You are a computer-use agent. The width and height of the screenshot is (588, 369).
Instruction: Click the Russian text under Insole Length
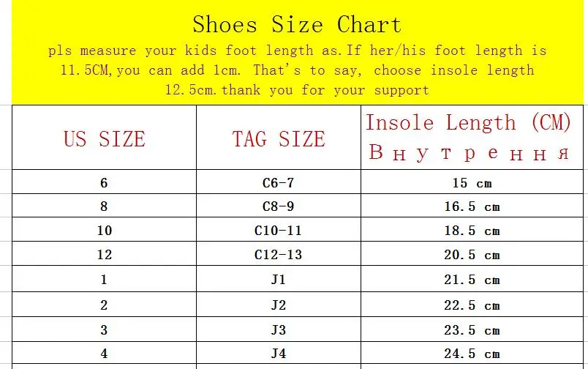click(468, 153)
